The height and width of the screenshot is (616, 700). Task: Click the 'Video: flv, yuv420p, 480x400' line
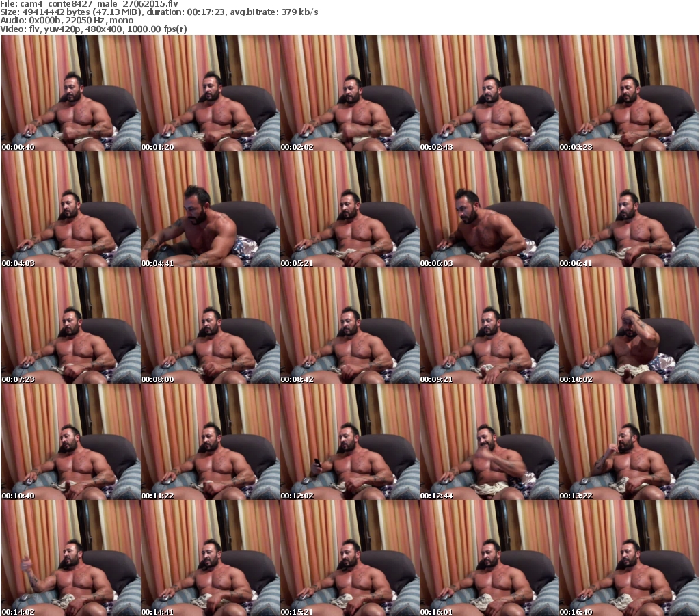coord(93,29)
